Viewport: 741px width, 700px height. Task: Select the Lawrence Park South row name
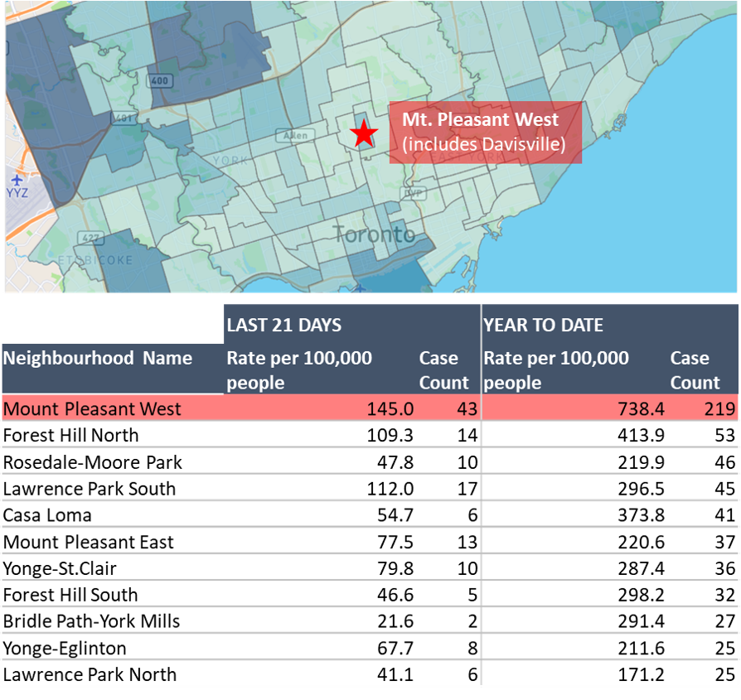(90, 489)
